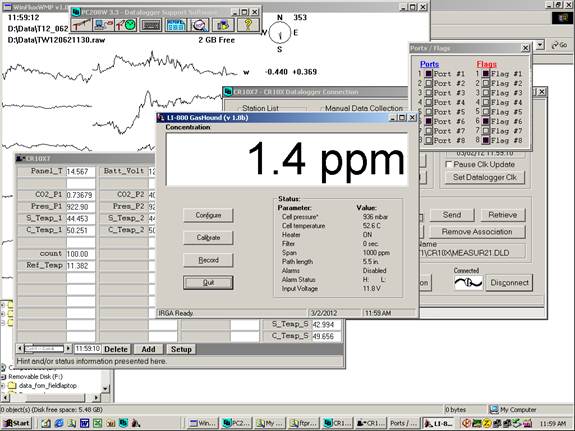Toggle Port #2 checkbox
575x431 pixels.
point(428,83)
